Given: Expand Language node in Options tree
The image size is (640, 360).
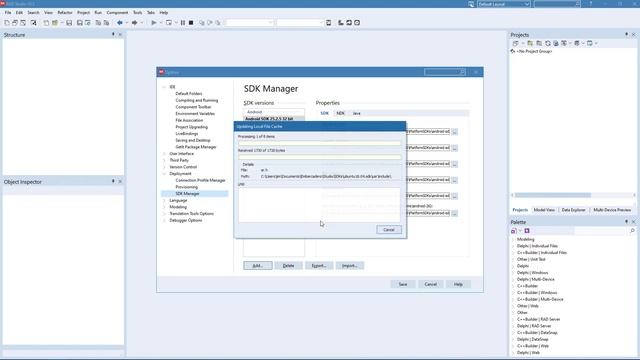Looking at the screenshot, I should click(164, 201).
